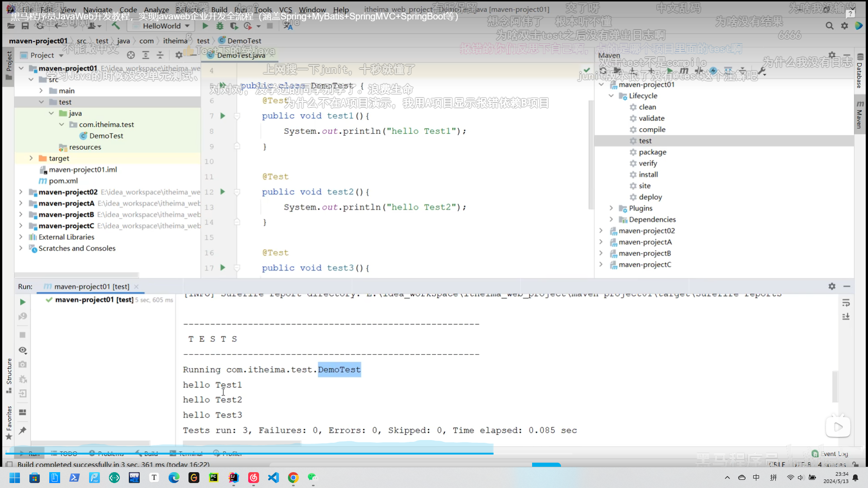868x488 pixels.
Task: Select maven-project01 [test] Run tab
Action: [92, 286]
